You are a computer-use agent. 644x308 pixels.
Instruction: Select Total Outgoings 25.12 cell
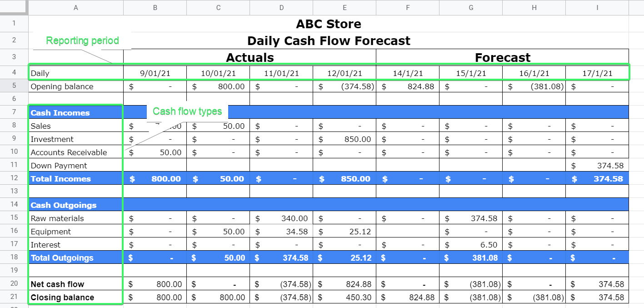point(344,258)
